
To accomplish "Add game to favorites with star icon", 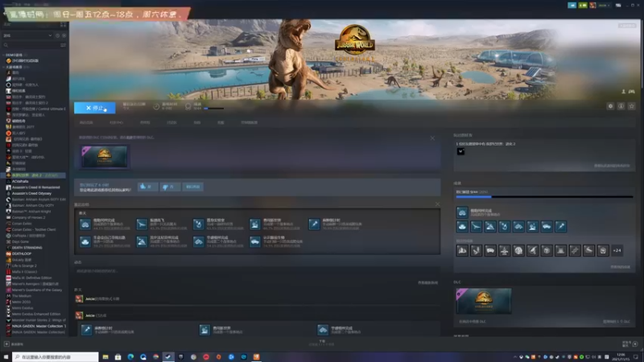I will coord(632,106).
